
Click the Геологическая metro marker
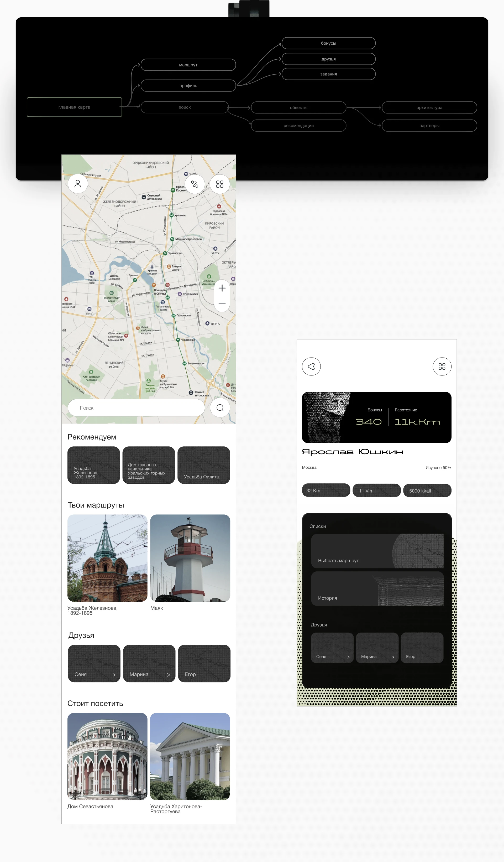click(173, 315)
